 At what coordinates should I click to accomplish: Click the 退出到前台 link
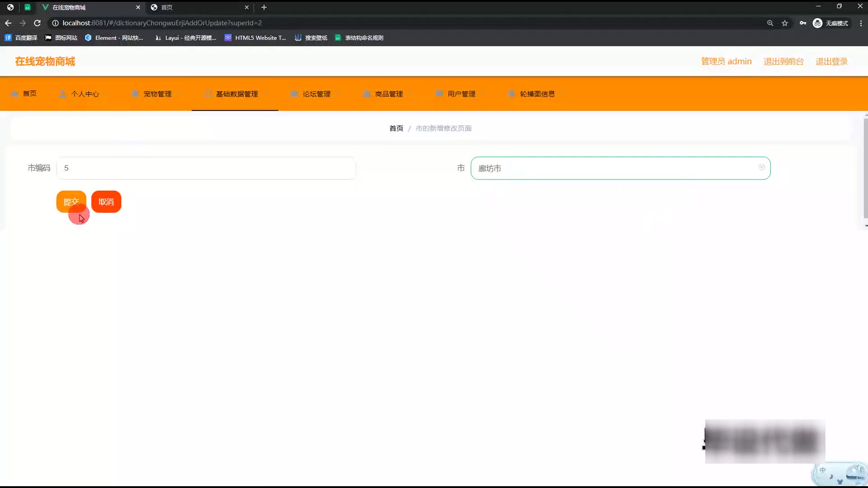point(783,61)
